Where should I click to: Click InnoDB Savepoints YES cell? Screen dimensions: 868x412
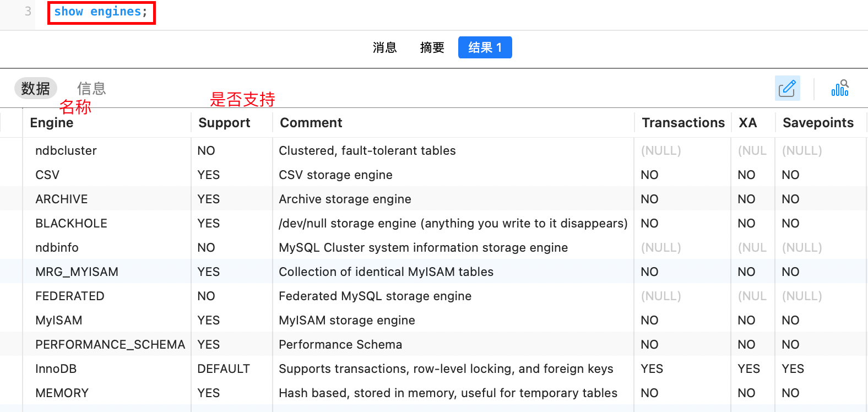[x=793, y=368]
